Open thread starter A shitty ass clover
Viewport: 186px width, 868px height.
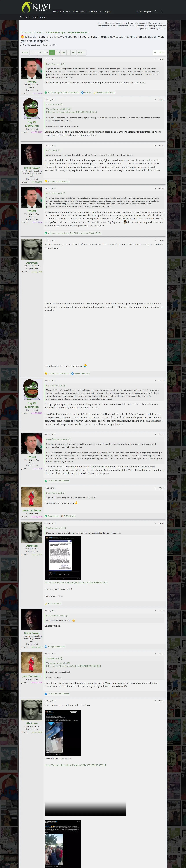[x=31, y=45]
